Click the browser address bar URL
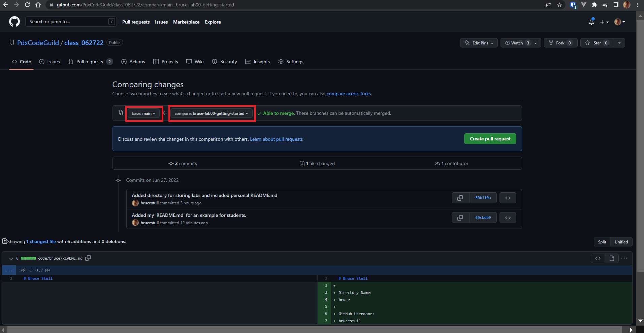Image resolution: width=644 pixels, height=333 pixels. pyautogui.click(x=145, y=5)
